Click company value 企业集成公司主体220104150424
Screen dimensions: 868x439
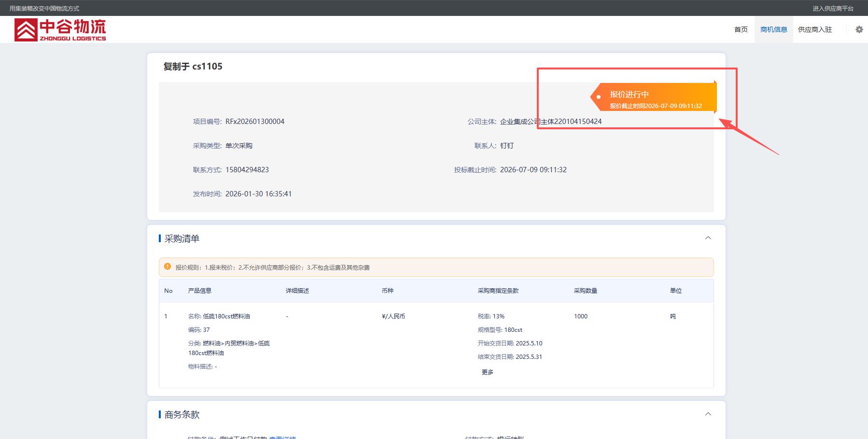tap(551, 122)
